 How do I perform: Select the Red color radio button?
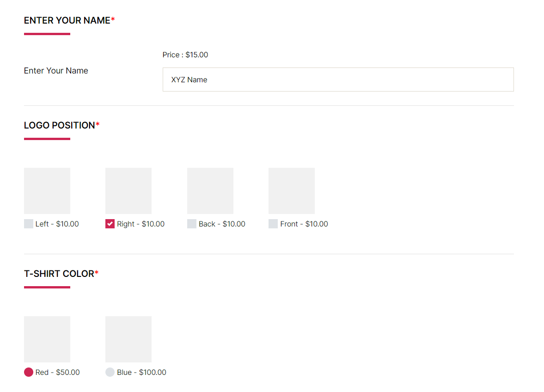pyautogui.click(x=29, y=372)
